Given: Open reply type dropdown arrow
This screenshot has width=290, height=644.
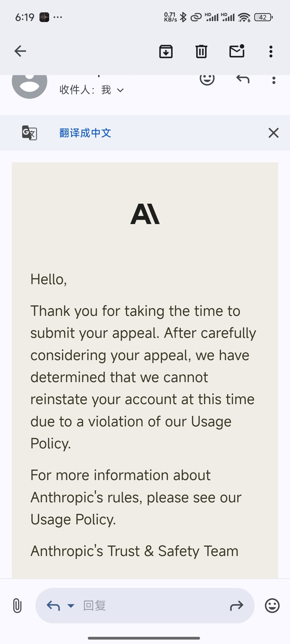Looking at the screenshot, I should 71,606.
